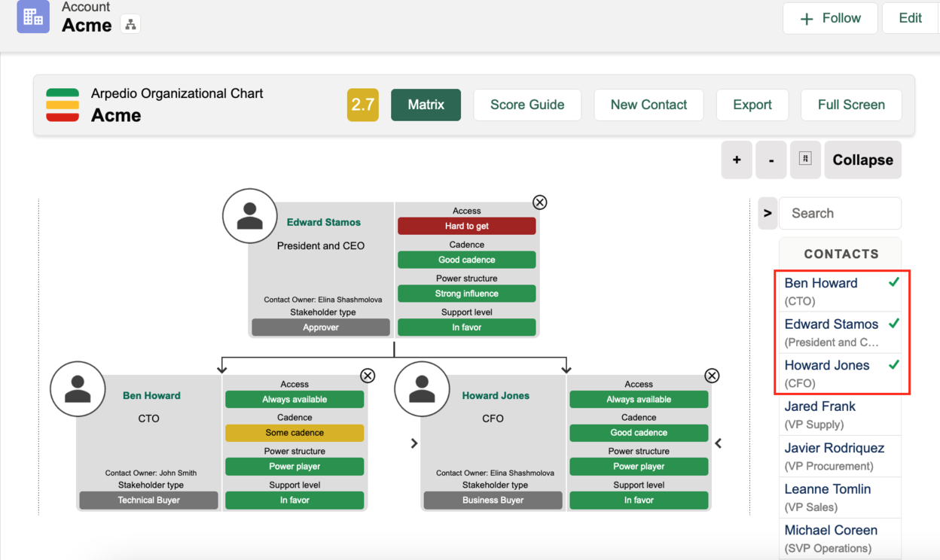Click Ben Howard avatar picture
This screenshot has width=940, height=560.
[x=78, y=389]
